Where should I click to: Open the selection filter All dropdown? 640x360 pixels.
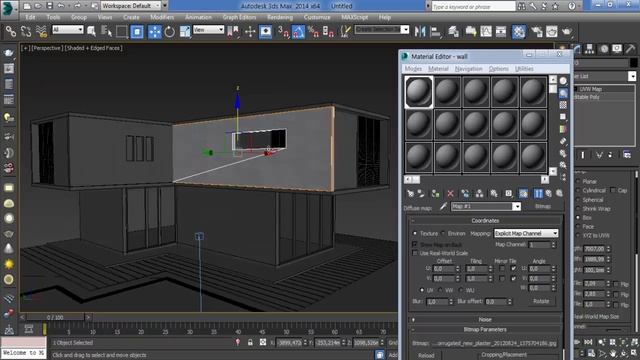[x=67, y=29]
